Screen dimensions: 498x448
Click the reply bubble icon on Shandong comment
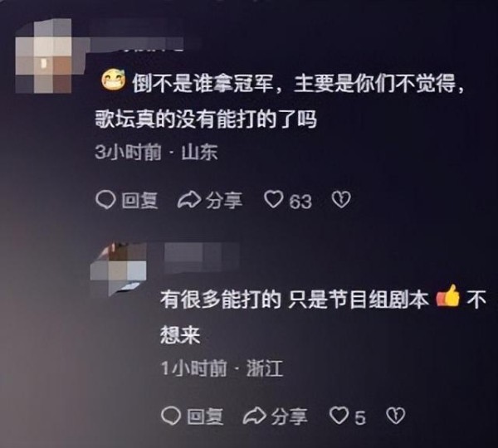[105, 201]
